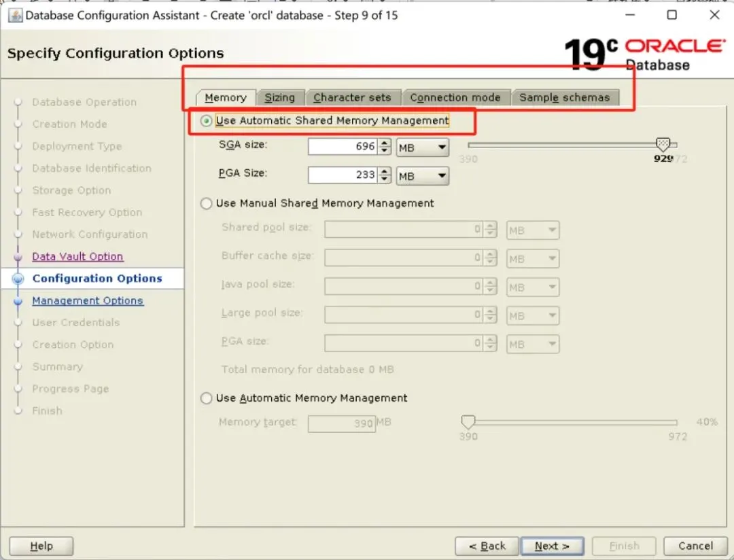Increase Buffer cache size with up arrow
Viewport: 734px width, 560px height.
click(x=490, y=254)
